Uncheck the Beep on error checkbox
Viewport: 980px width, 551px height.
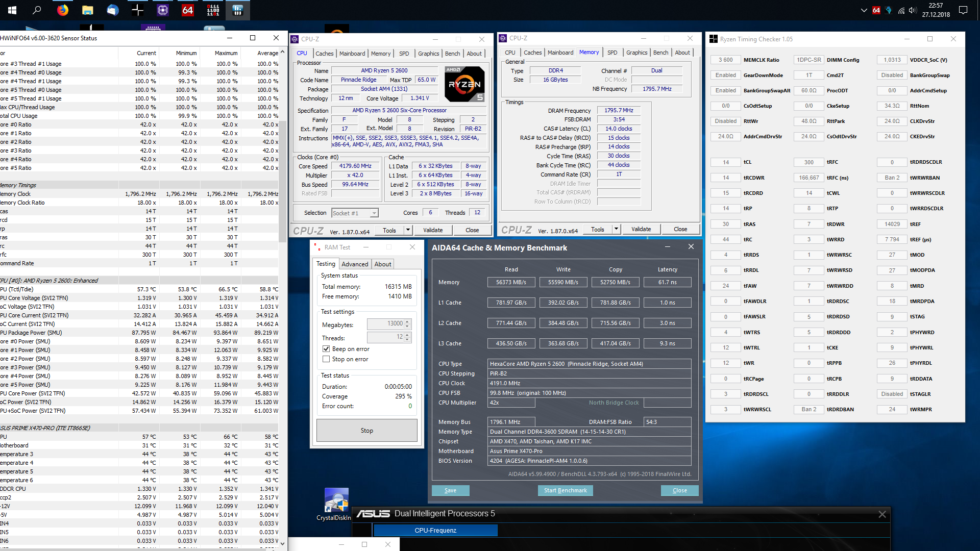click(x=326, y=349)
